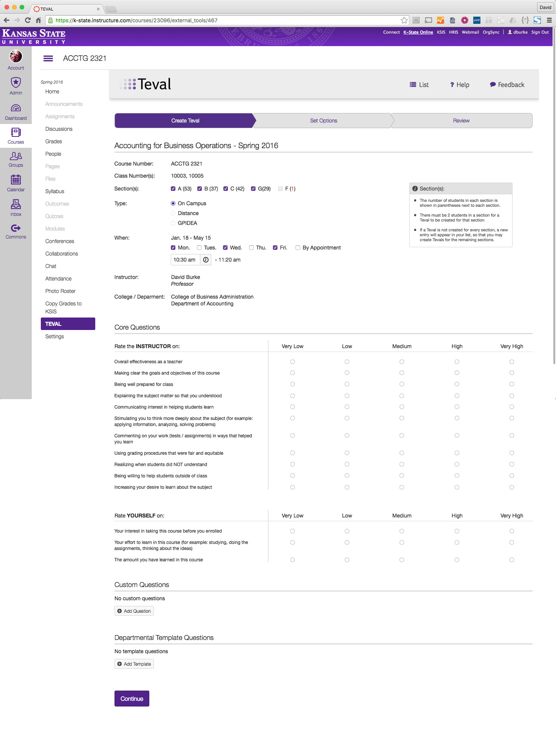Click the browser address bar URL
The image size is (556, 756).
136,20
